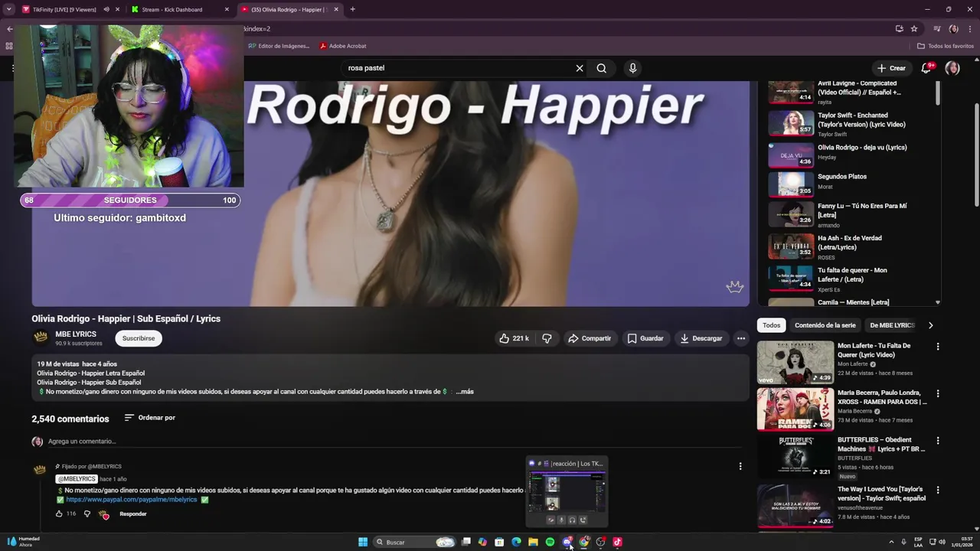Open the TikTok app taskbar icon
The width and height of the screenshot is (980, 551).
tap(617, 542)
